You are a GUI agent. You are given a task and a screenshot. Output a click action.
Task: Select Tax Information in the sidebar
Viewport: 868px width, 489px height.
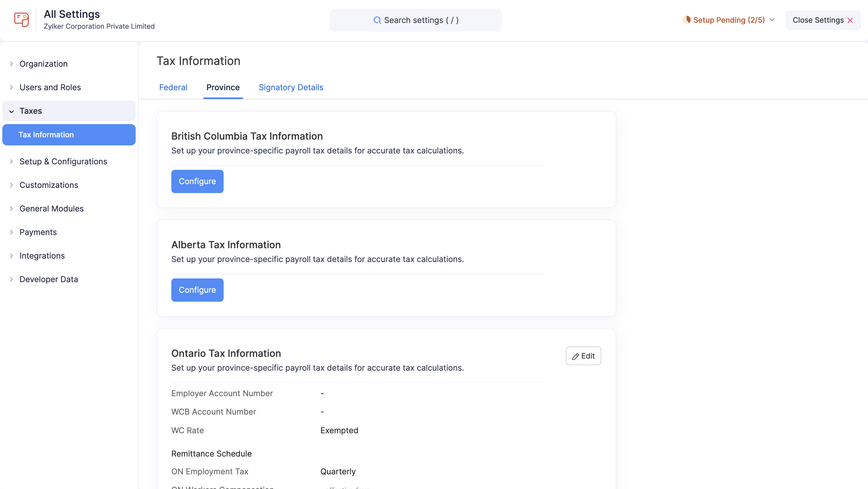click(x=46, y=134)
